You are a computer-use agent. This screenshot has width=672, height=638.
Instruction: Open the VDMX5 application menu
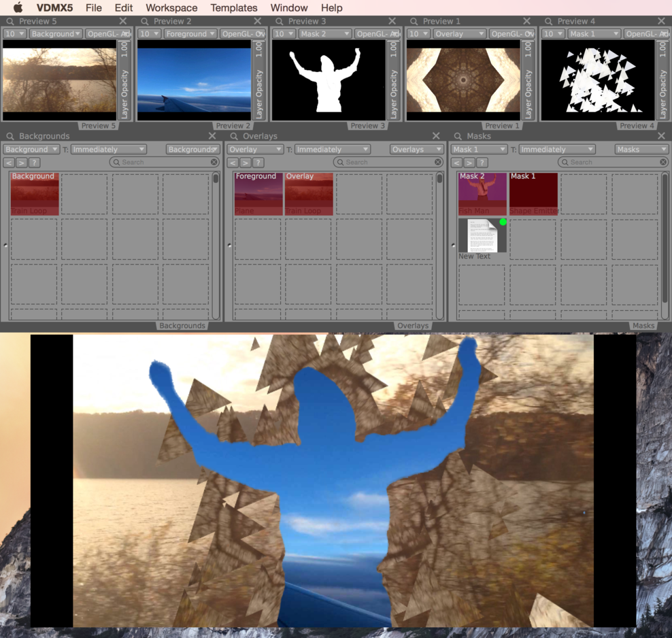click(54, 7)
